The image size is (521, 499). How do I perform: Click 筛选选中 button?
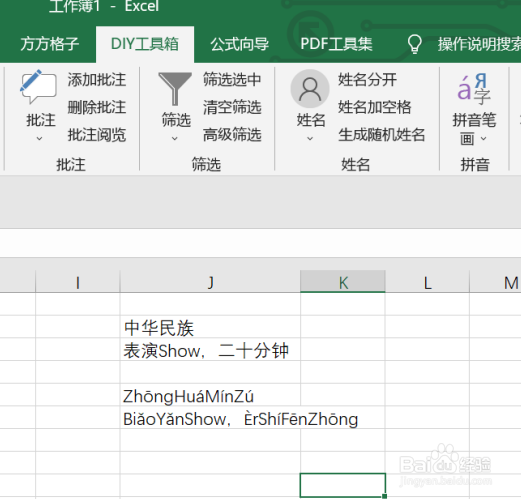[232, 80]
